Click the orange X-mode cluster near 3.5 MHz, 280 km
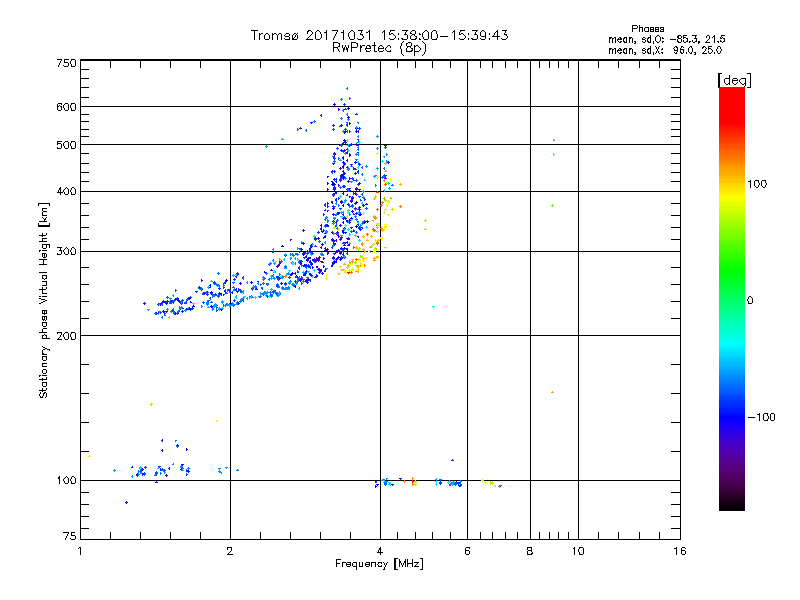Viewport: 800px width, 600px height. click(352, 264)
